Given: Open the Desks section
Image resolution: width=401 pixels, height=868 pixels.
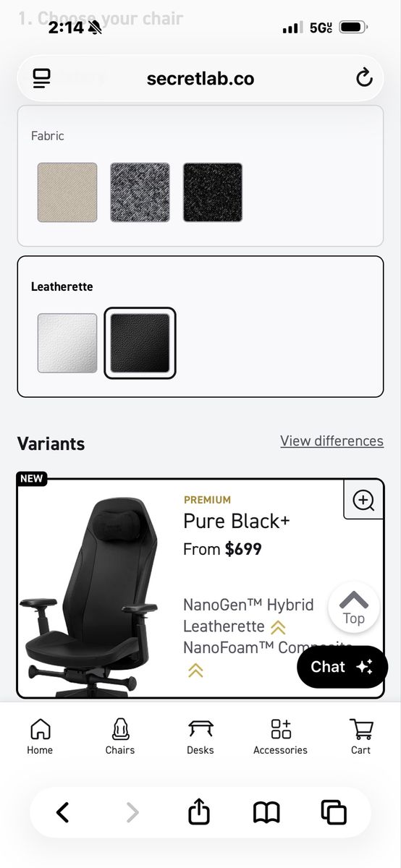Looking at the screenshot, I should pos(200,736).
